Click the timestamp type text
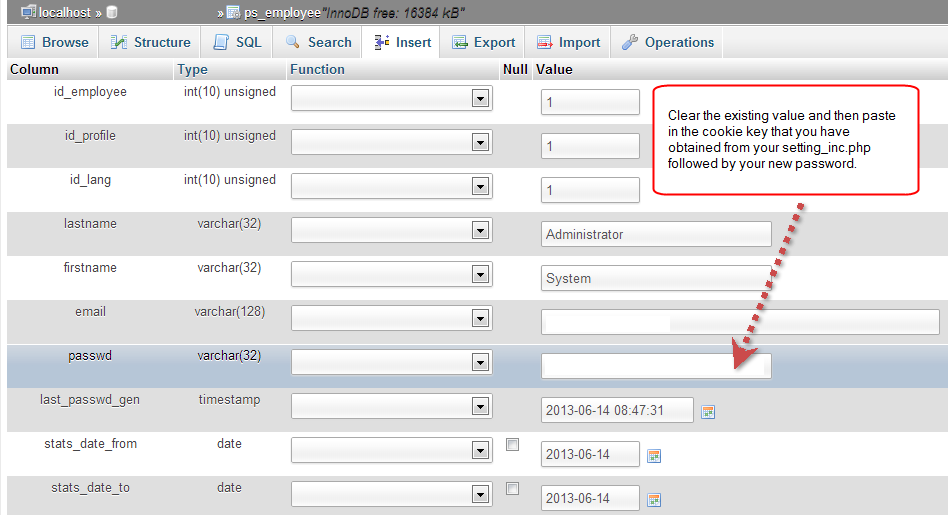Image resolution: width=948 pixels, height=515 pixels. click(x=230, y=400)
